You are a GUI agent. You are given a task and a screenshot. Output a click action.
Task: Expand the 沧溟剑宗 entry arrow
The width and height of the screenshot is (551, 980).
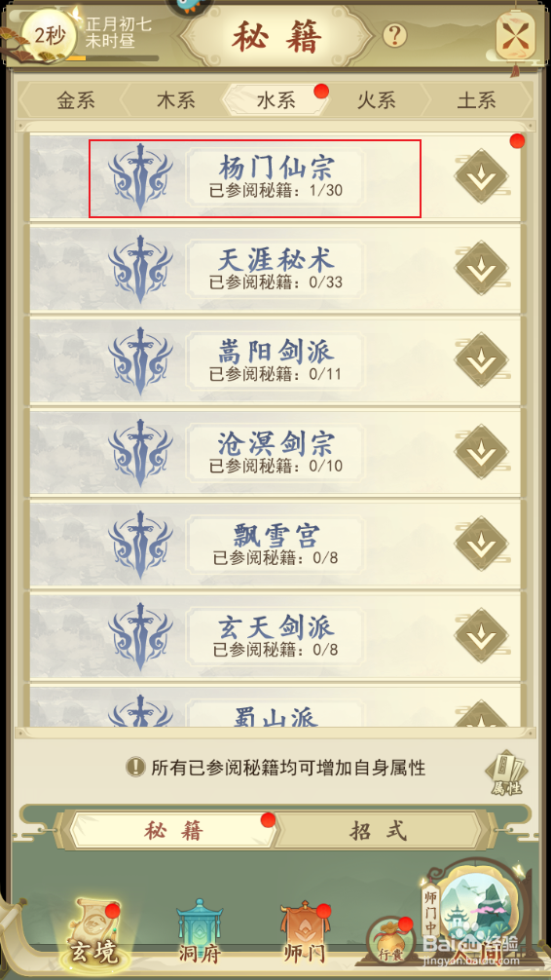(481, 452)
